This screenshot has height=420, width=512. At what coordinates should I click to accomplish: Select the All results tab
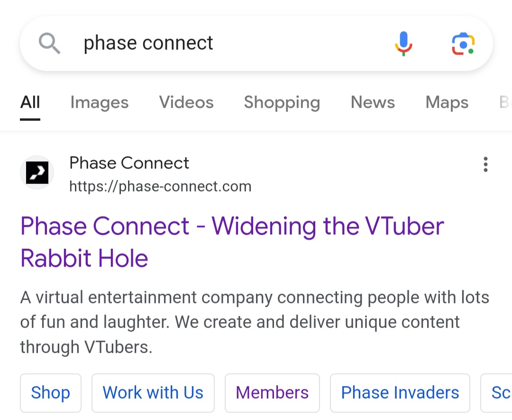tap(30, 102)
